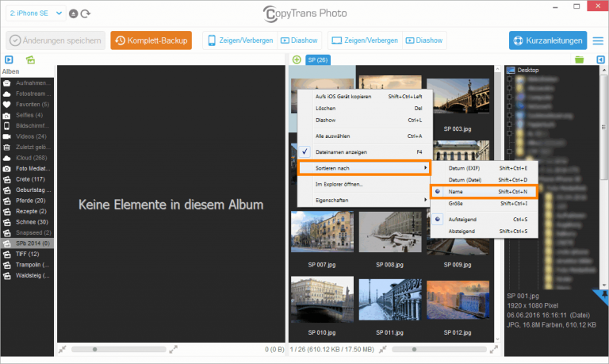Open the iPhone SE device dropdown

[x=34, y=13]
